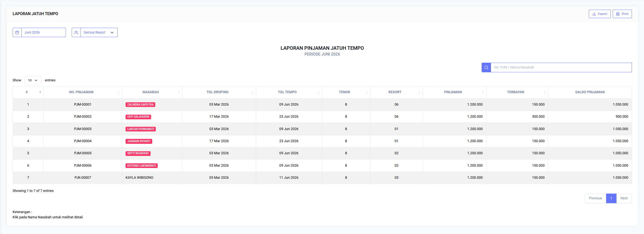The width and height of the screenshot is (644, 234).
Task: Sort table by No. Pinjaman column
Action: (x=81, y=92)
